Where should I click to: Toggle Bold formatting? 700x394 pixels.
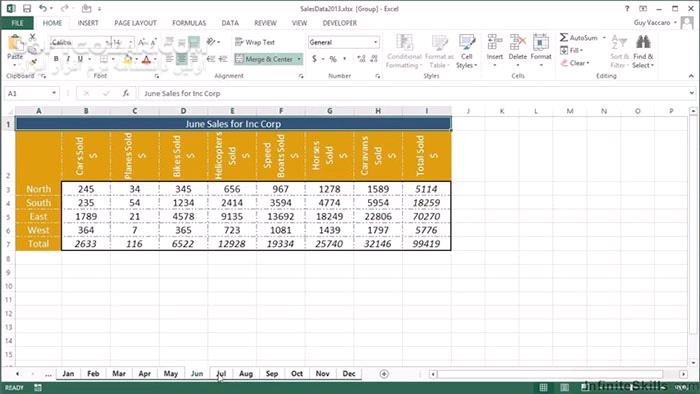pyautogui.click(x=56, y=59)
